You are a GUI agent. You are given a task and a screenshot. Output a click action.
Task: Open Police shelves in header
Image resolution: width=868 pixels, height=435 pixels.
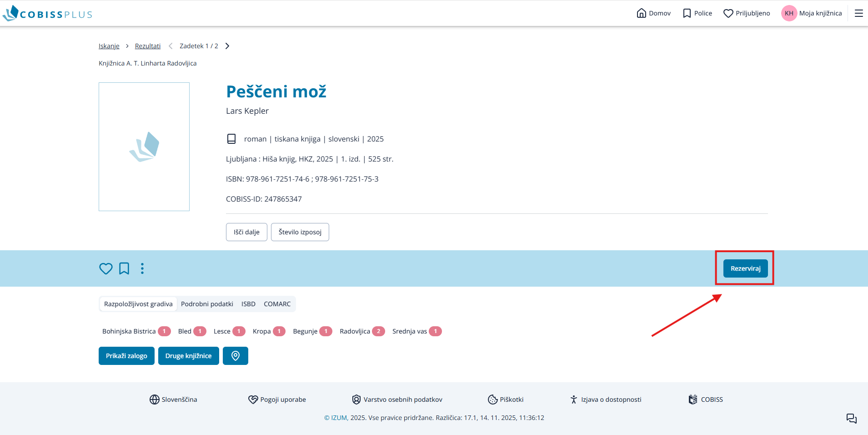pos(697,13)
